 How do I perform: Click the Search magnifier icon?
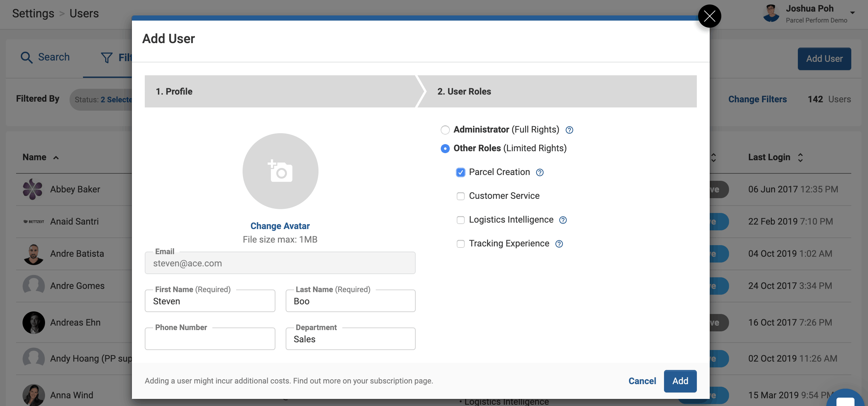[x=26, y=57]
